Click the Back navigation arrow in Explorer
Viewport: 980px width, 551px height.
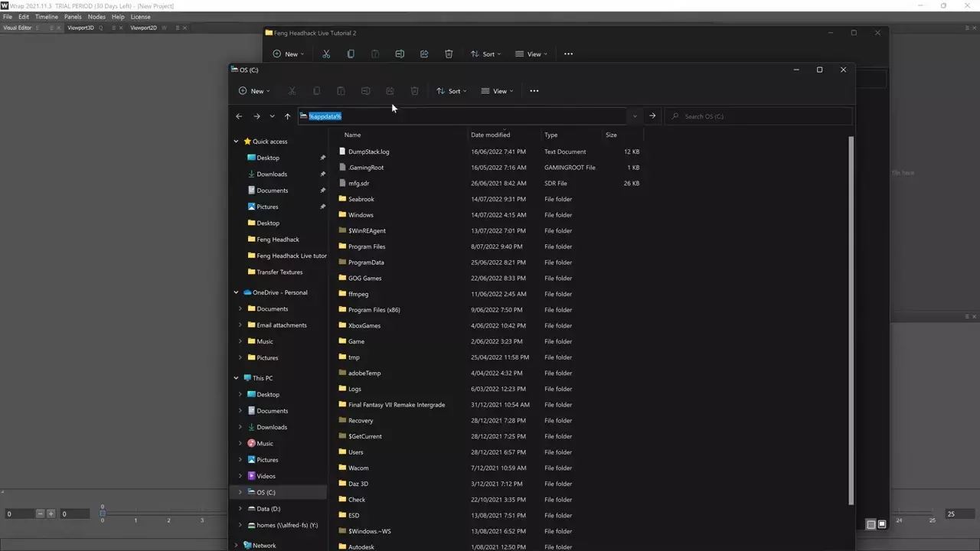click(239, 116)
